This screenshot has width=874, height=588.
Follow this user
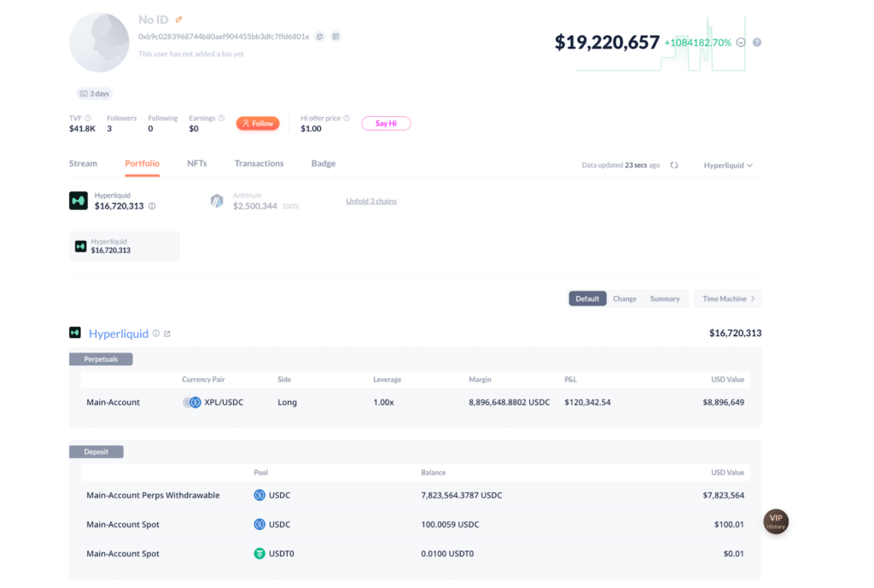258,123
